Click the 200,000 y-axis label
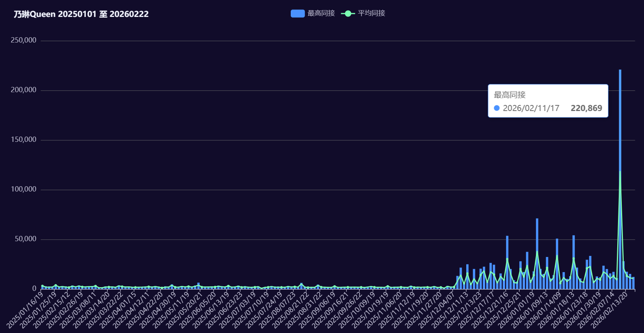Image resolution: width=644 pixels, height=333 pixels. coord(23,90)
